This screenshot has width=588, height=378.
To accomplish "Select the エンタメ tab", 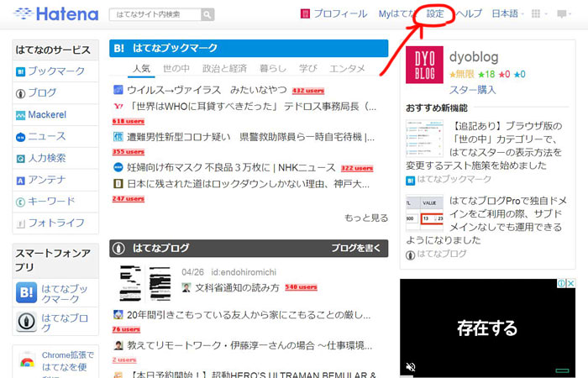I will tap(347, 69).
